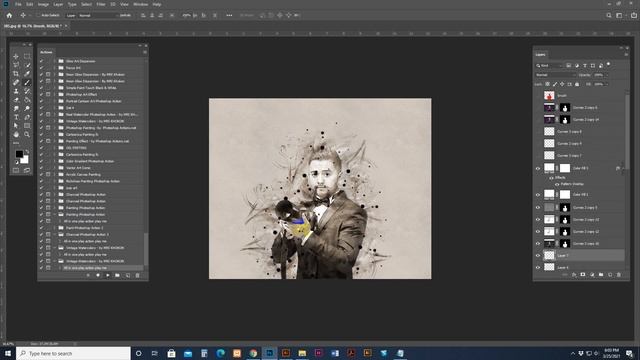Open Layers panel flyout menu

pos(626,54)
